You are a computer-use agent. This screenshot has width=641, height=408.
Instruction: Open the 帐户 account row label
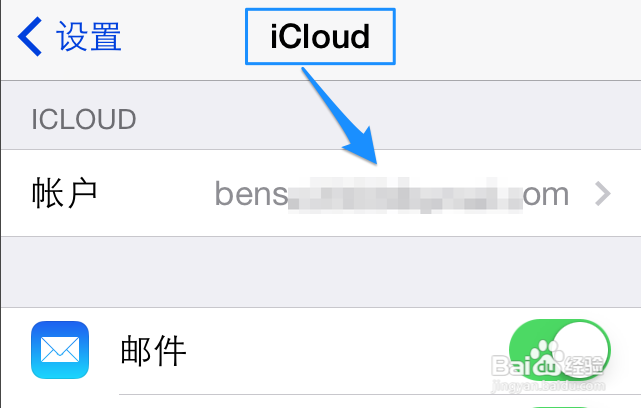65,193
